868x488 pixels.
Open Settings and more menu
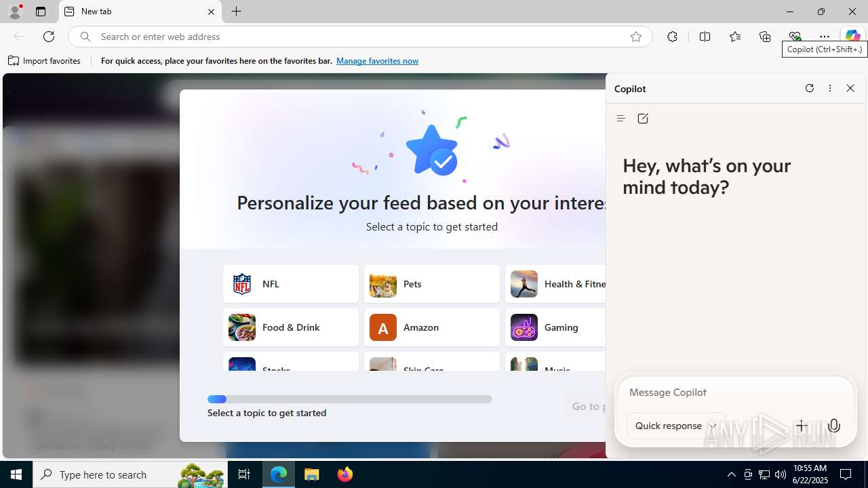click(825, 37)
